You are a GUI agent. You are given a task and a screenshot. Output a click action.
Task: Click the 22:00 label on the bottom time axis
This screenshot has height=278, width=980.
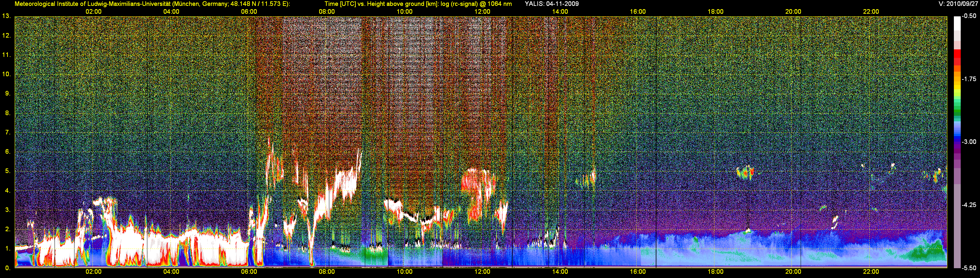tap(871, 272)
